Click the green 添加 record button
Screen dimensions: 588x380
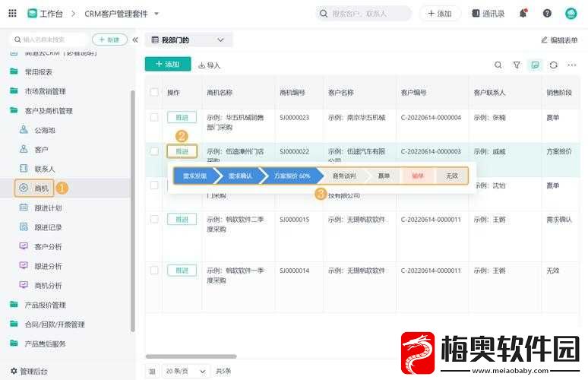(x=168, y=64)
